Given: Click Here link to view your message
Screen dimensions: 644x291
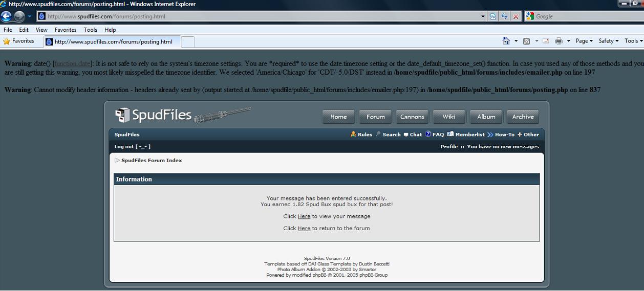Looking at the screenshot, I should 304,216.
